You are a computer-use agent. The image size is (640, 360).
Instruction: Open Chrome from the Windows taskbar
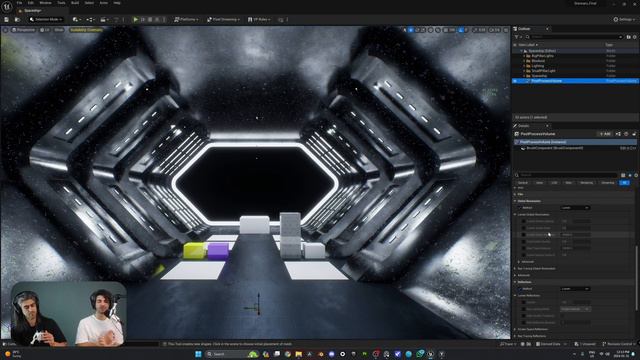point(288,354)
